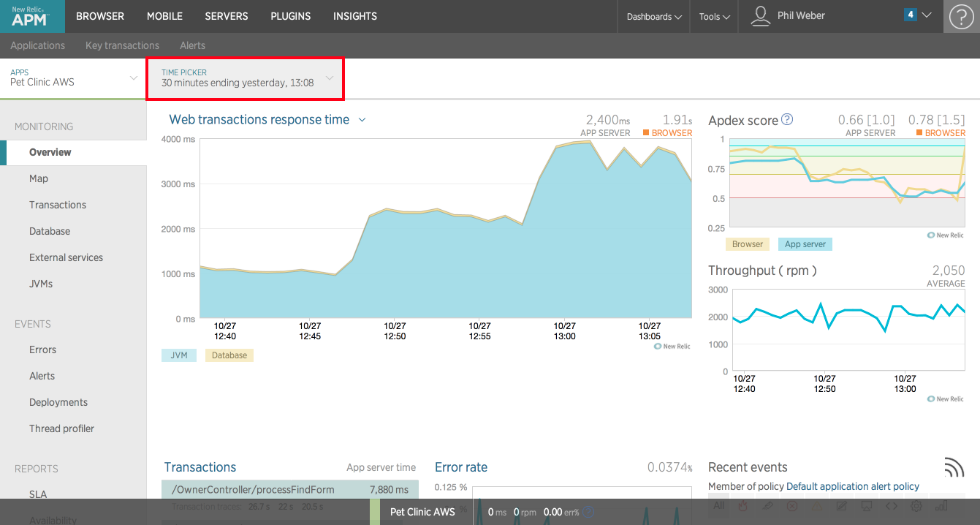
Task: Click the Apdex score chart title
Action: (x=743, y=120)
